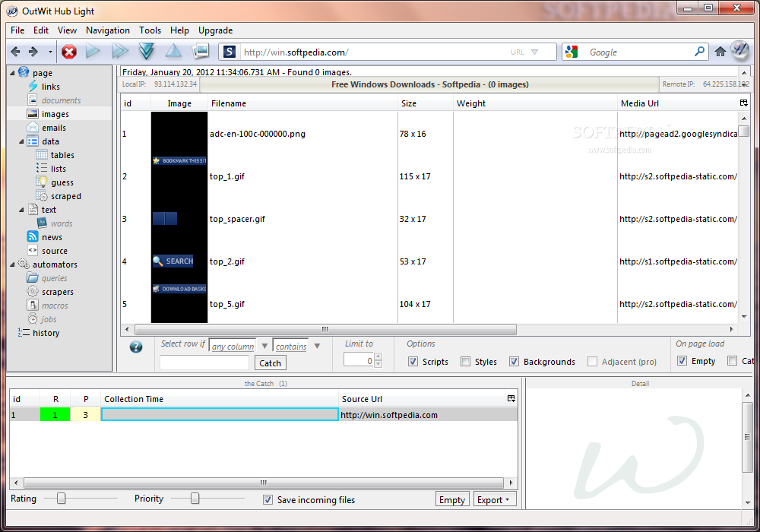The image size is (760, 532).
Task: Collapse the data tree node
Action: (x=21, y=141)
